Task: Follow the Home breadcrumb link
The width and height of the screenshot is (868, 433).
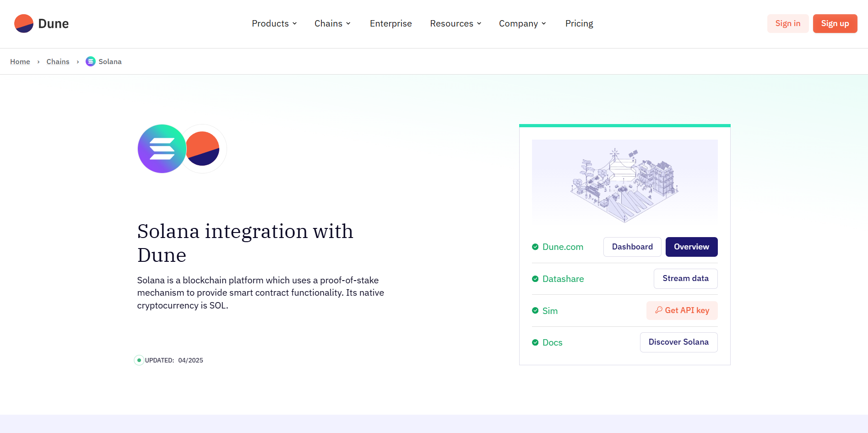Action: pyautogui.click(x=20, y=62)
